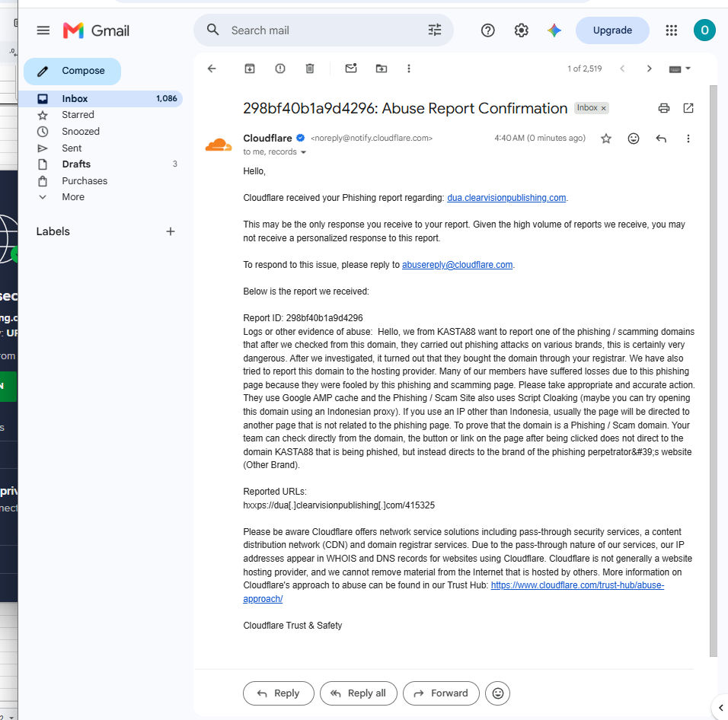The image size is (728, 720).
Task: Open the message More options dots
Action: click(688, 139)
